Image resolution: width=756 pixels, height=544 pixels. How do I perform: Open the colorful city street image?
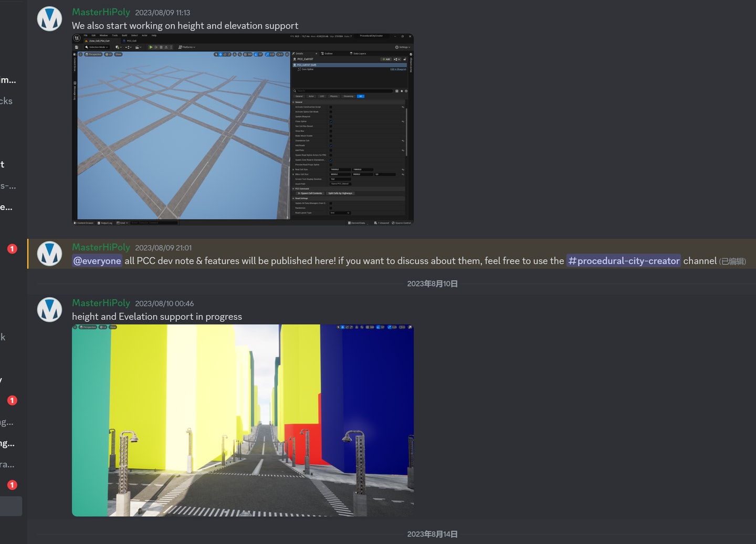pyautogui.click(x=243, y=420)
